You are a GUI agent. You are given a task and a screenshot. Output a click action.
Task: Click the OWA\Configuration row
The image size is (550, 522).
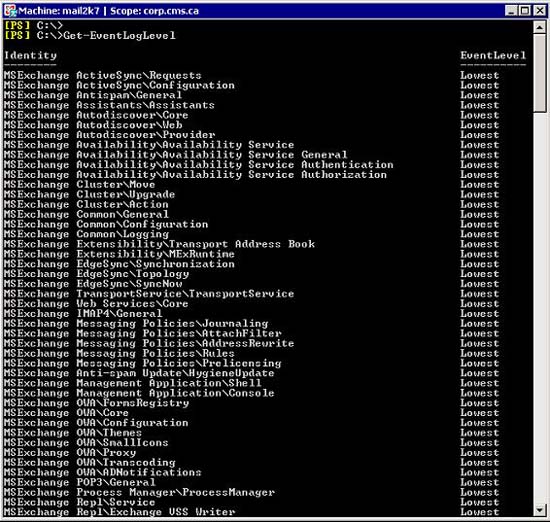pyautogui.click(x=251, y=423)
